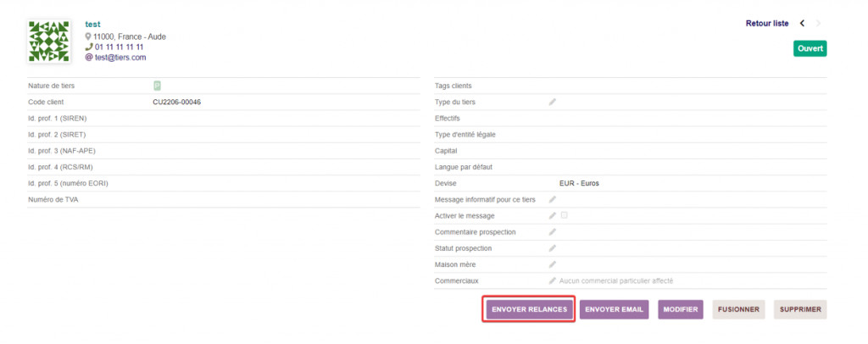Edit the Statut prospection value
The width and height of the screenshot is (868, 344).
[553, 248]
